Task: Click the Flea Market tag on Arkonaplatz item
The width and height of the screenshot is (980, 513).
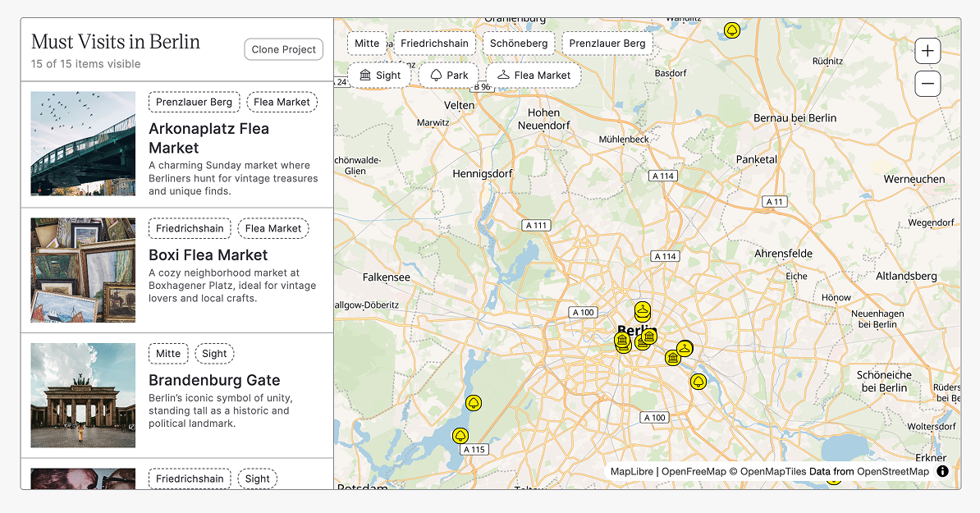Action: [282, 102]
